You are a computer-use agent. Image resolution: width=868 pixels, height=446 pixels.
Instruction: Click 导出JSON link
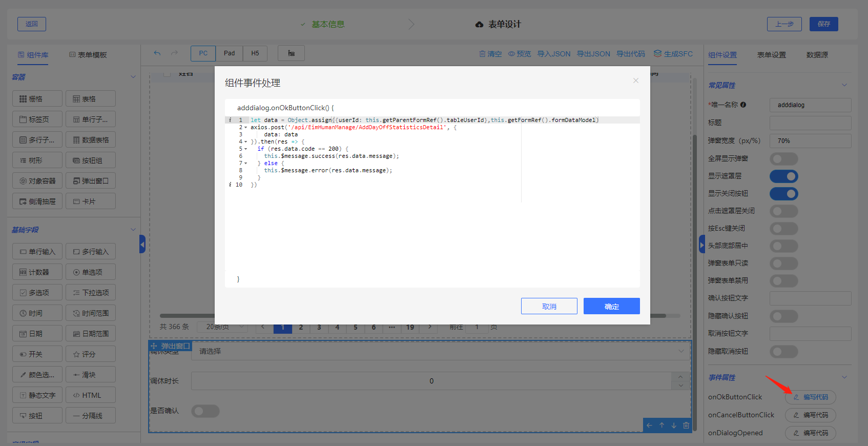(x=593, y=54)
